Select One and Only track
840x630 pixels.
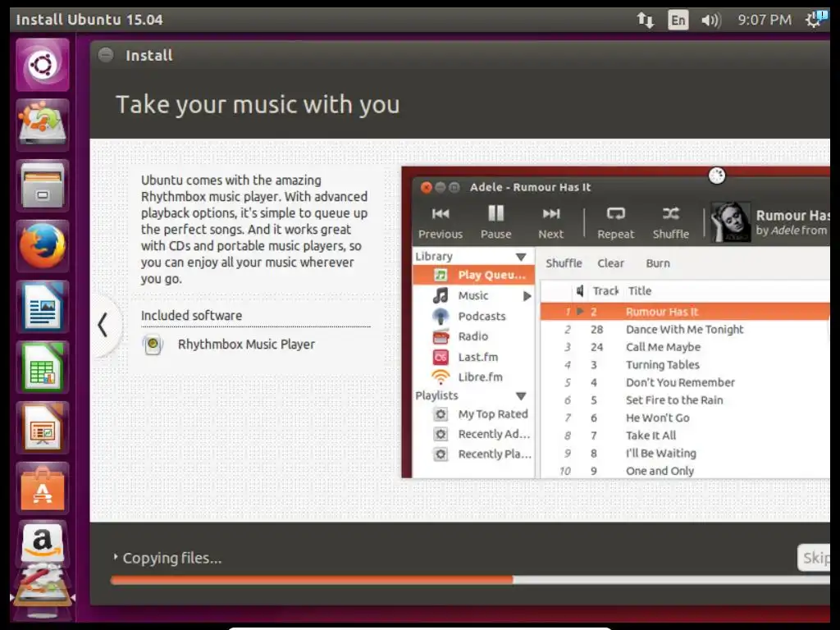[x=685, y=470]
